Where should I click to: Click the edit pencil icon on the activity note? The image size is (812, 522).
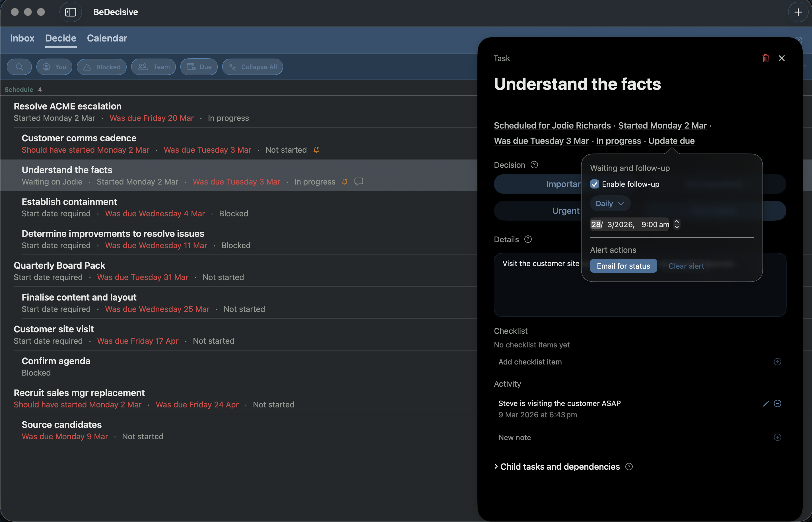point(766,403)
